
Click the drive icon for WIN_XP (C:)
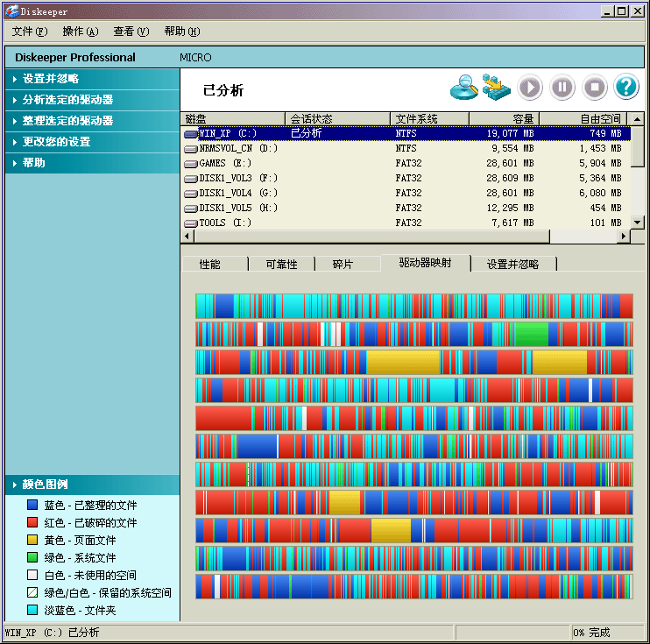(x=191, y=133)
